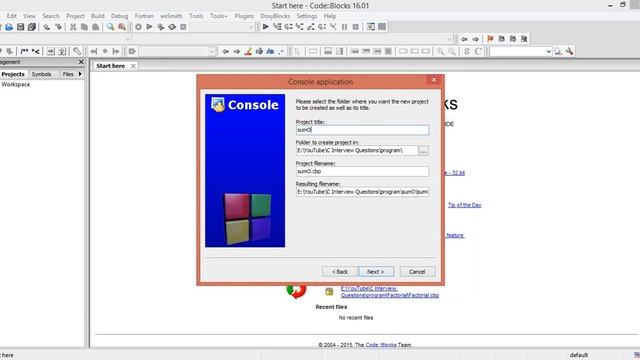Click the Zoom in magnifier icon
This screenshot has width=640, height=360.
(x=440, y=51)
